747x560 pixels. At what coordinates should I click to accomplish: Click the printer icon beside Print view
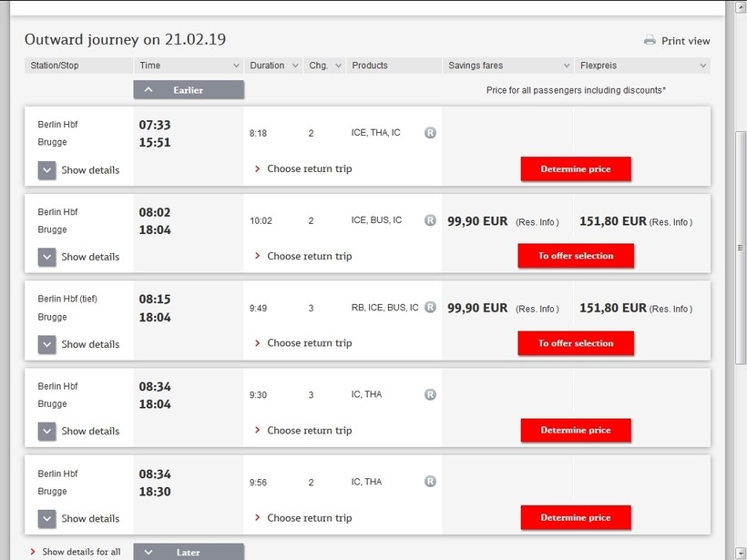650,40
